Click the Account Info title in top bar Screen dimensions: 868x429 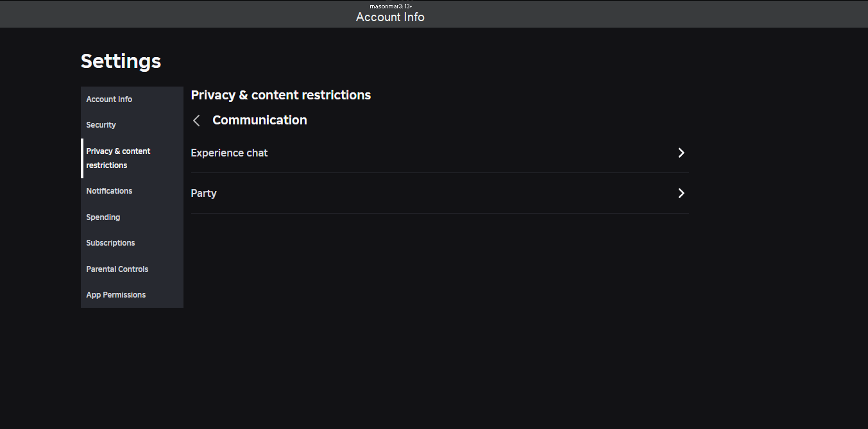(x=390, y=17)
